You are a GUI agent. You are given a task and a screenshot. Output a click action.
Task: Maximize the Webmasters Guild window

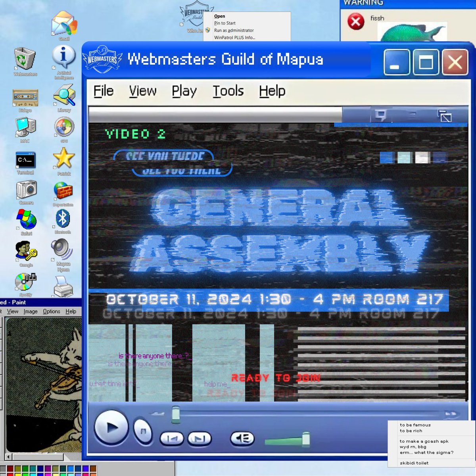click(x=426, y=62)
